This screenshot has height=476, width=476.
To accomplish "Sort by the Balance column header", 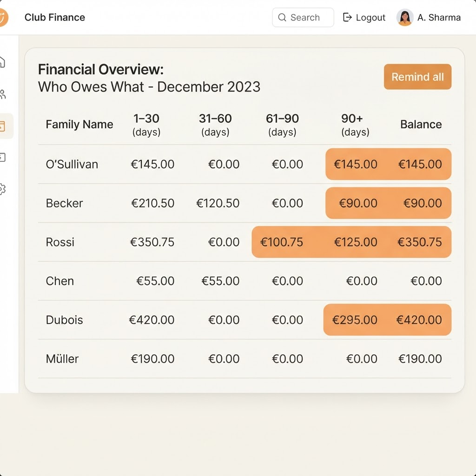I will [421, 125].
